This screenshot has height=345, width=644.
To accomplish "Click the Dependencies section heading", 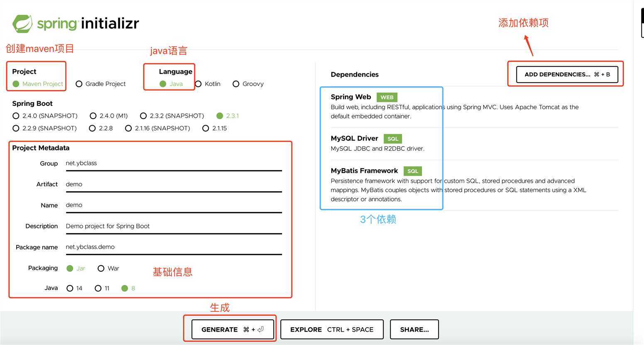I will pyautogui.click(x=355, y=75).
